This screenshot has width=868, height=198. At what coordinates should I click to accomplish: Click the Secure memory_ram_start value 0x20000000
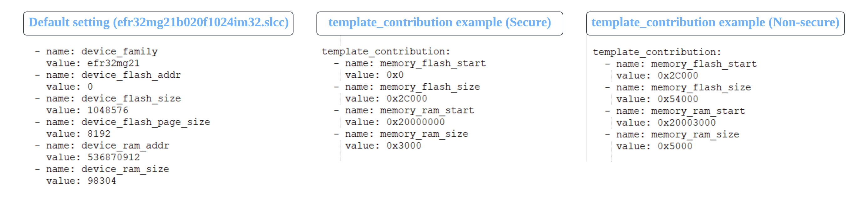tap(415, 122)
